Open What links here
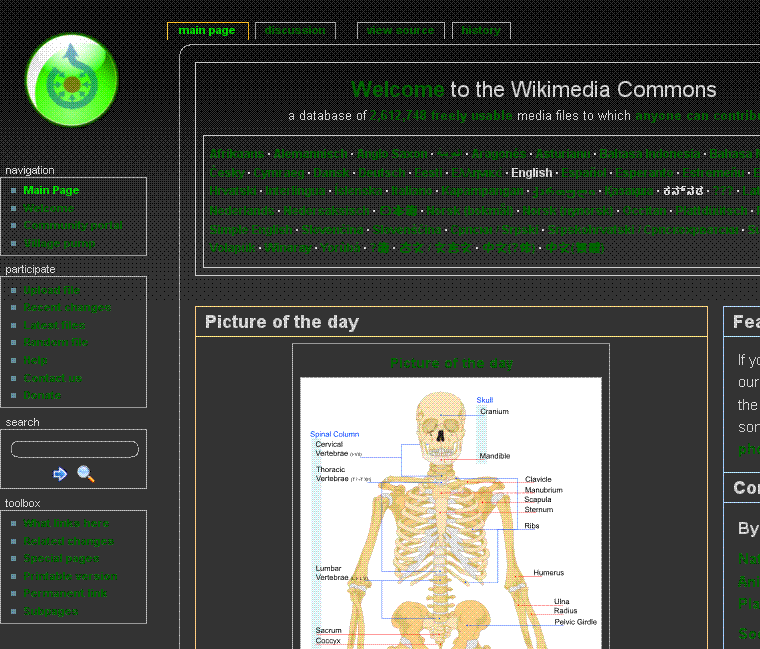 (66, 523)
